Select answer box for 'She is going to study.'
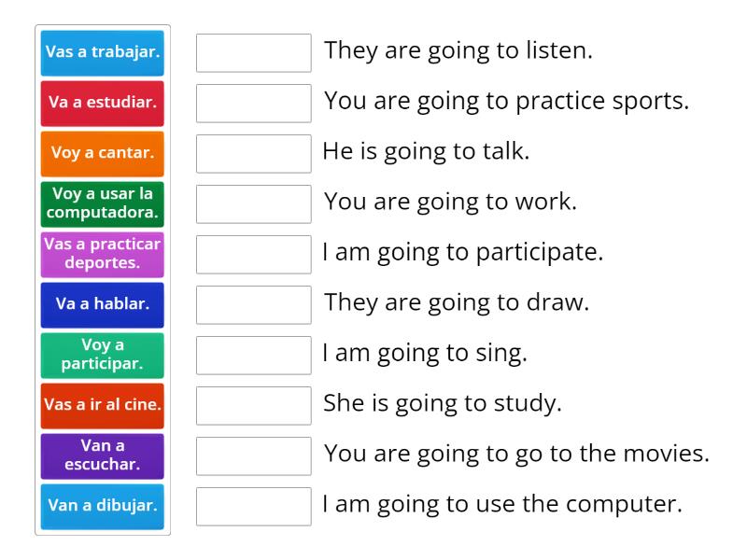Viewport: 747px width, 560px height. [x=254, y=406]
